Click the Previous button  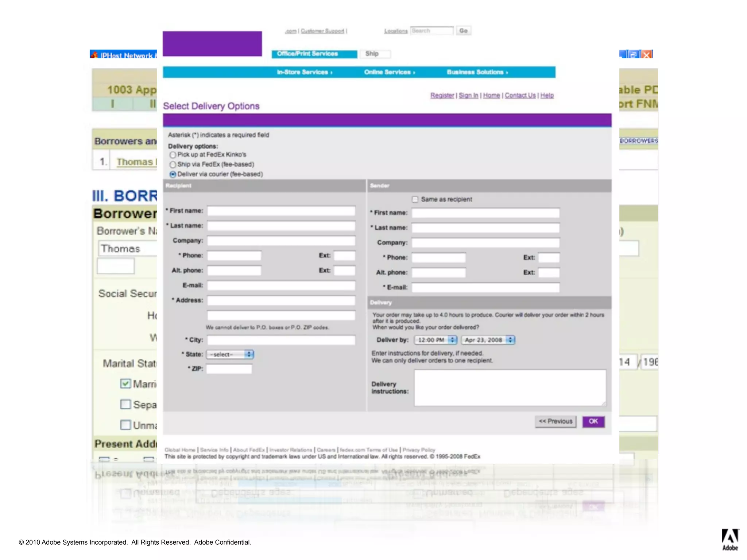click(x=556, y=422)
